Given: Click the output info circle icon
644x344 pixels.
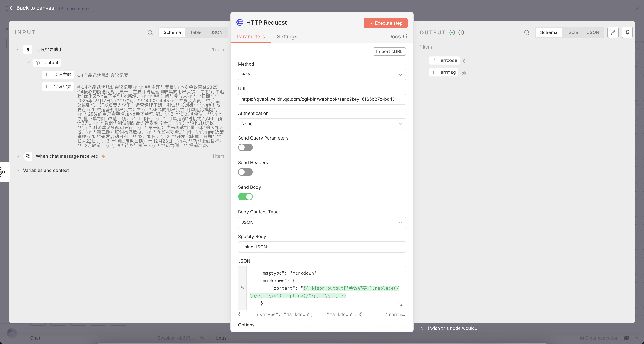Looking at the screenshot, I should point(461,32).
